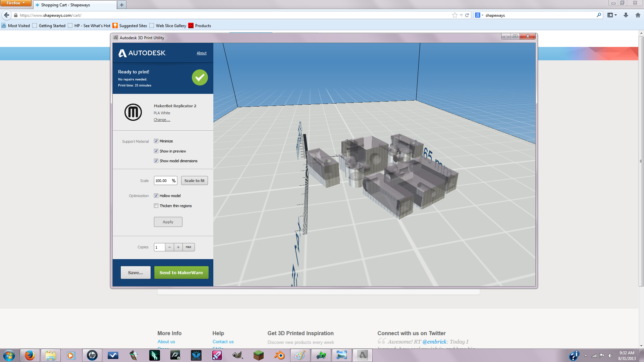Launch Windows Media Player from taskbar
644x362 pixels.
click(x=71, y=355)
